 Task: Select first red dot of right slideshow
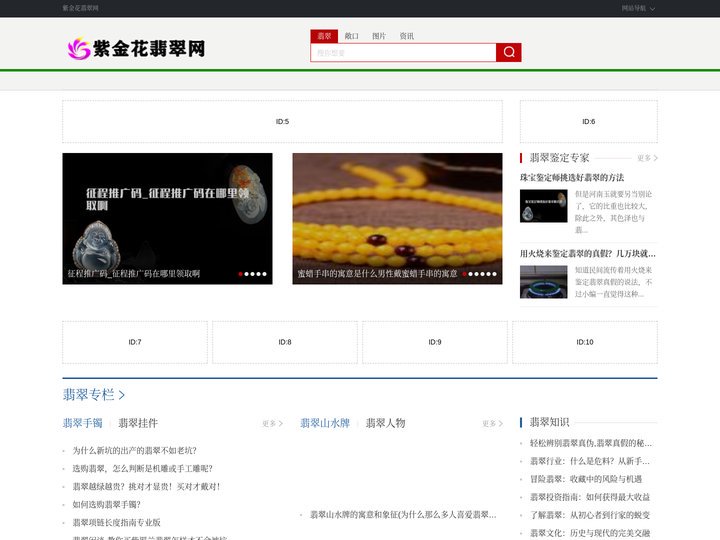[465, 274]
